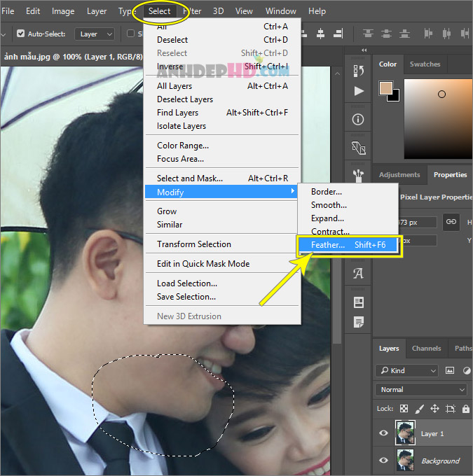Choose Save Selection menu item
The image size is (473, 476).
click(x=222, y=297)
